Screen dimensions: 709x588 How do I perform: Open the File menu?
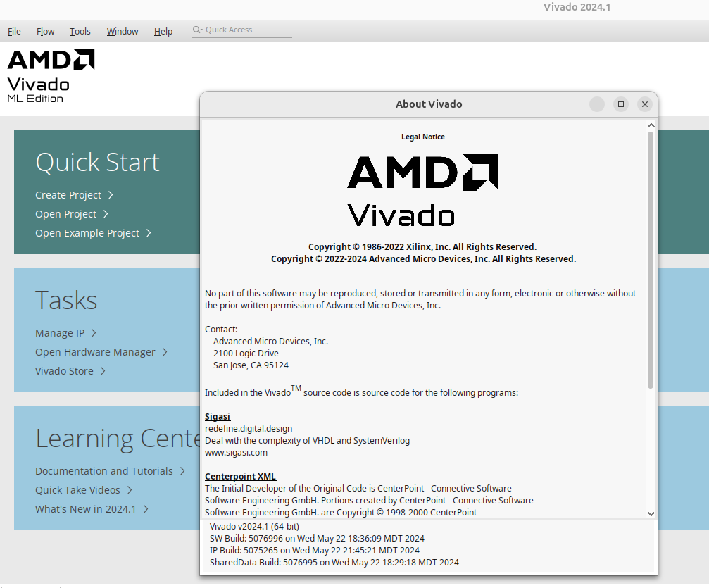[14, 31]
